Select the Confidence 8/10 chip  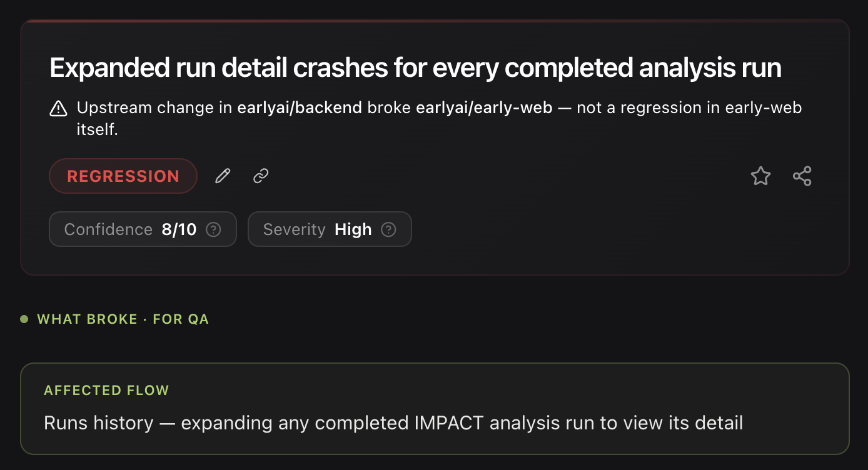[x=143, y=229]
